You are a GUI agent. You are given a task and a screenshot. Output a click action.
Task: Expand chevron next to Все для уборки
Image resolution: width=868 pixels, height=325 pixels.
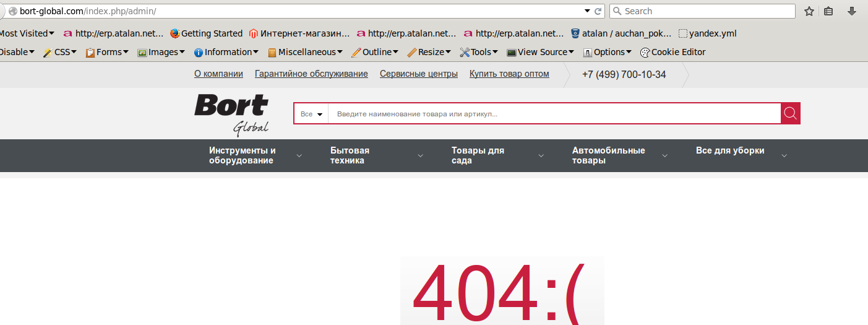tap(784, 156)
